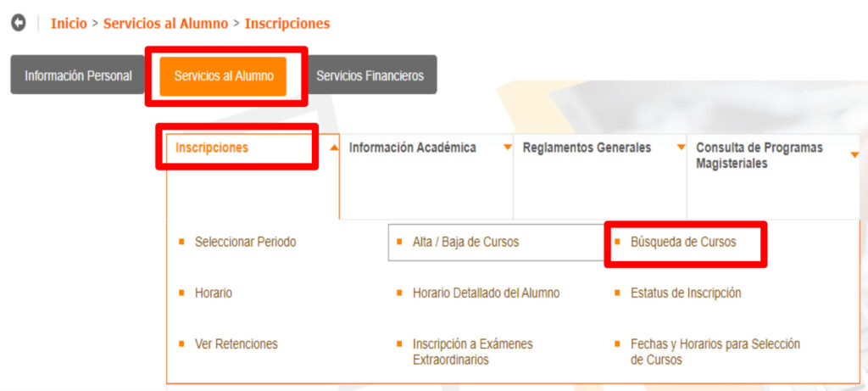The image size is (868, 391).
Task: Open Horario Detallado del Alumno
Action: [x=486, y=293]
